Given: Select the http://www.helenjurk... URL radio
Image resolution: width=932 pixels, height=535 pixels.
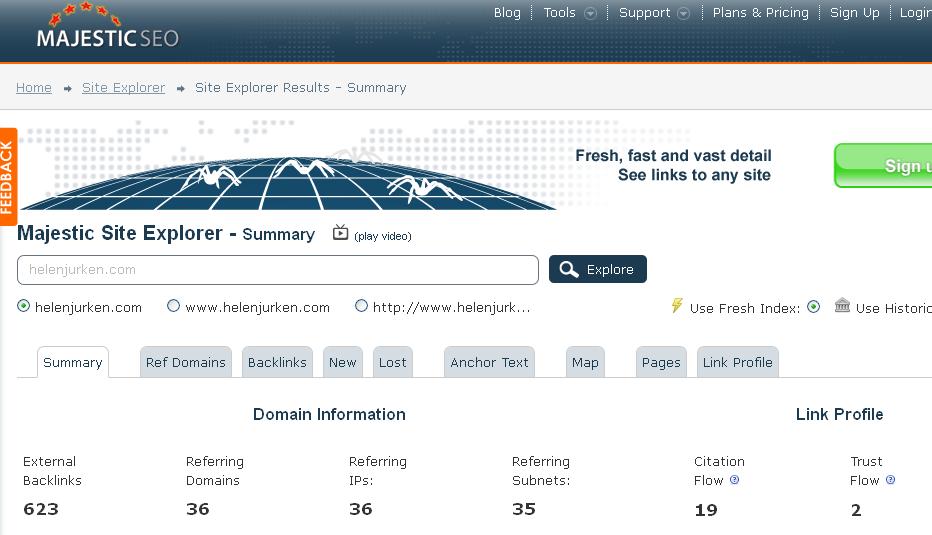Looking at the screenshot, I should [361, 306].
